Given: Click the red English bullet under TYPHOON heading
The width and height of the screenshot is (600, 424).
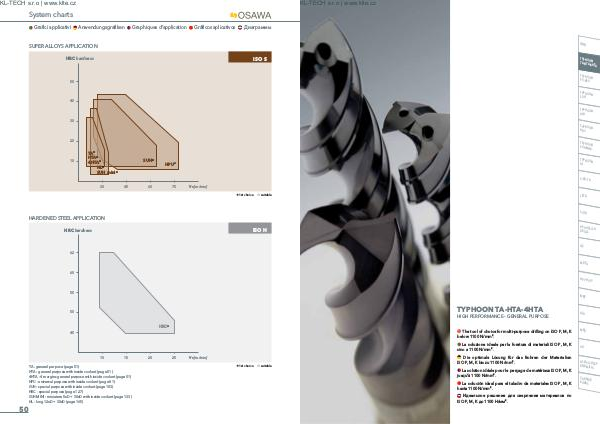Looking at the screenshot, I should [x=459, y=331].
